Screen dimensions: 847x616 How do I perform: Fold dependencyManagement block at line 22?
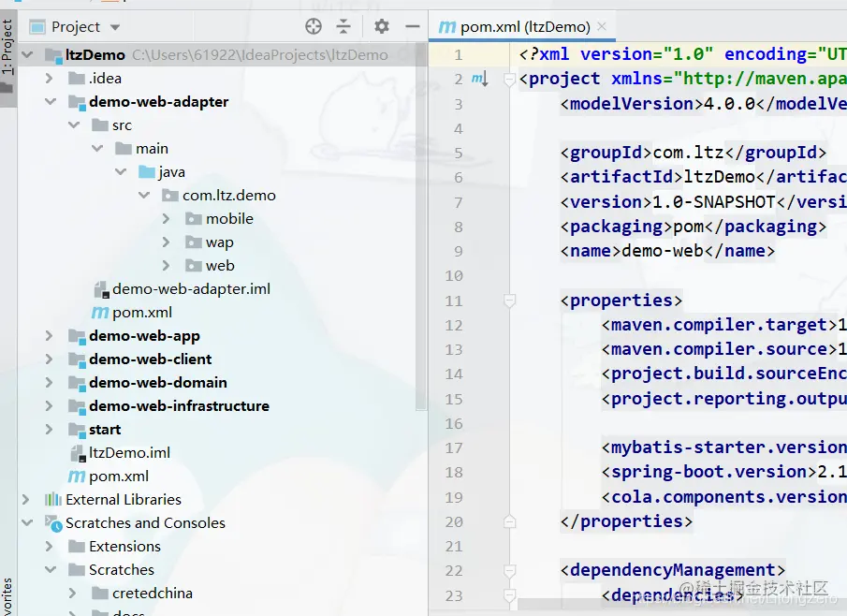509,571
